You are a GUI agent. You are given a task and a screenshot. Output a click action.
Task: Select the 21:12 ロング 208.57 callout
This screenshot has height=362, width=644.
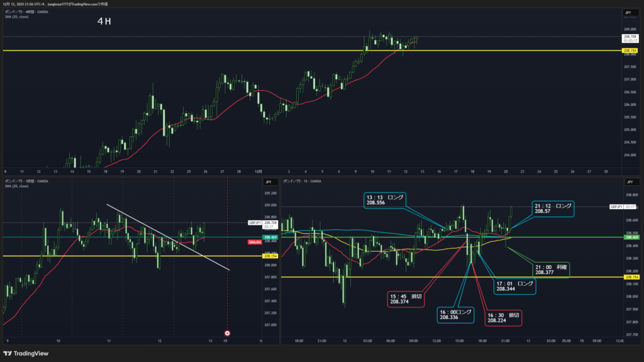click(x=553, y=208)
